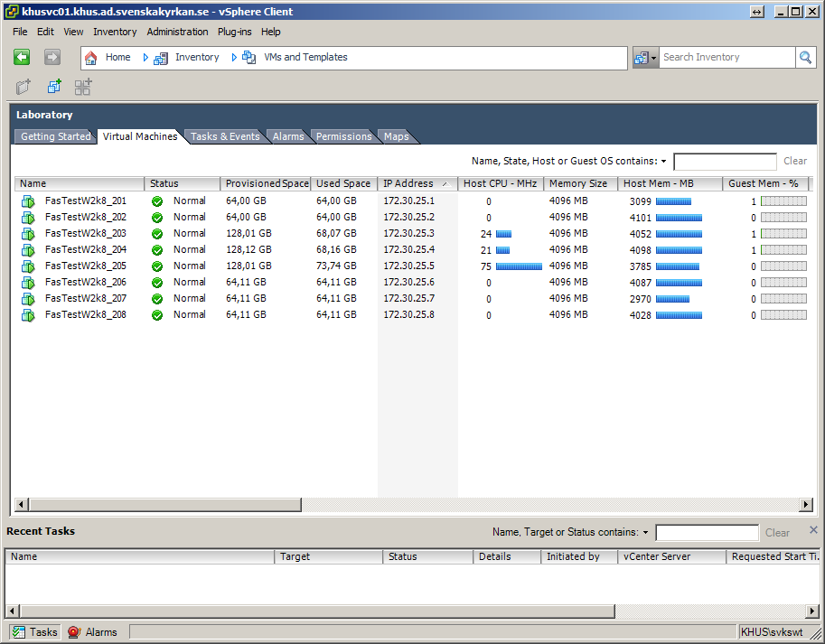Click the grey Forward navigation arrow
825x644 pixels.
pos(52,57)
